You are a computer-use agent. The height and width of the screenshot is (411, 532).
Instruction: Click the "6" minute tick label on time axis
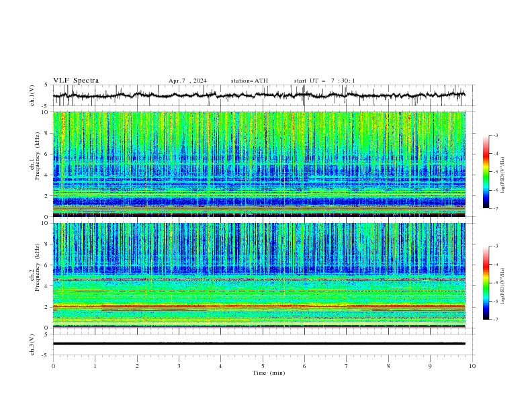click(304, 366)
